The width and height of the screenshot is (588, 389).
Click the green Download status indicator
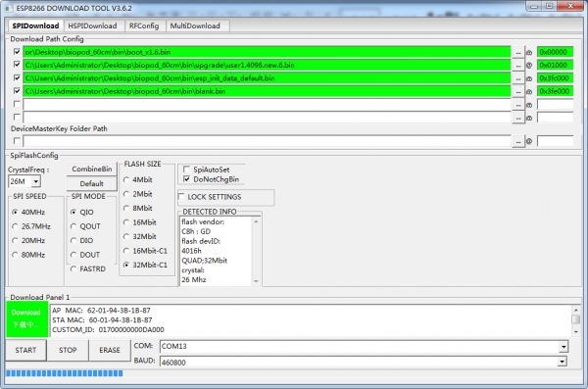point(27,318)
